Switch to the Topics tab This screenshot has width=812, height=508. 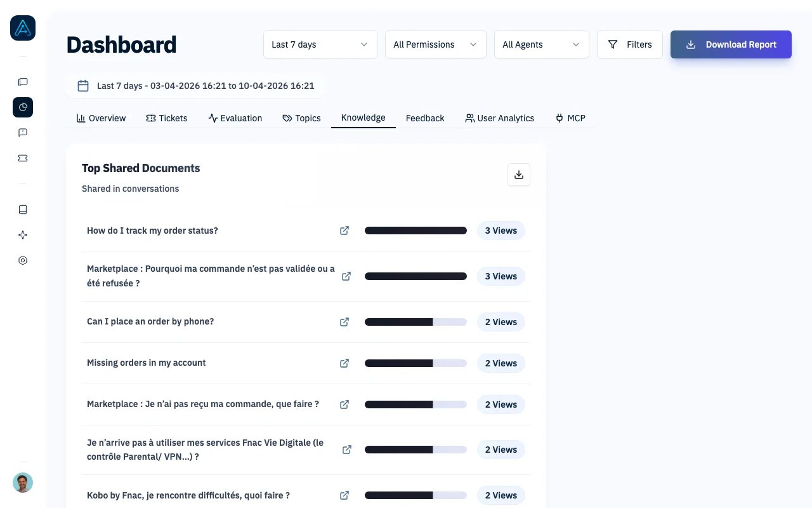click(302, 118)
